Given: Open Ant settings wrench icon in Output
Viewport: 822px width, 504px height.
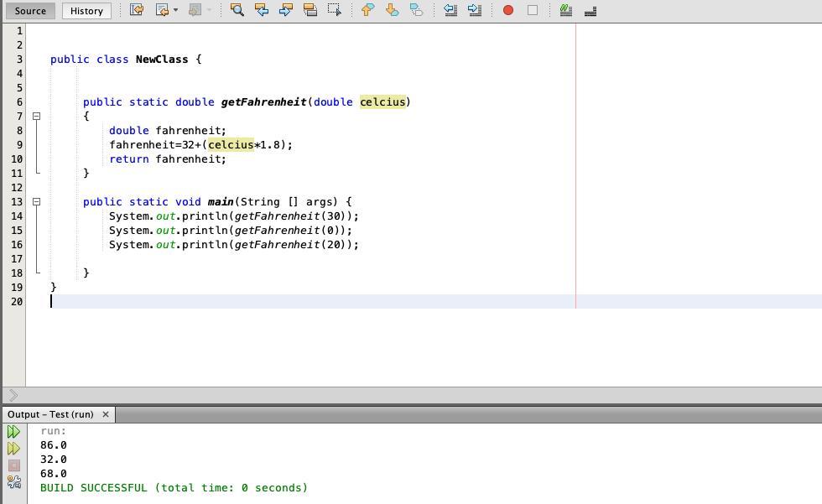Looking at the screenshot, I should [13, 482].
